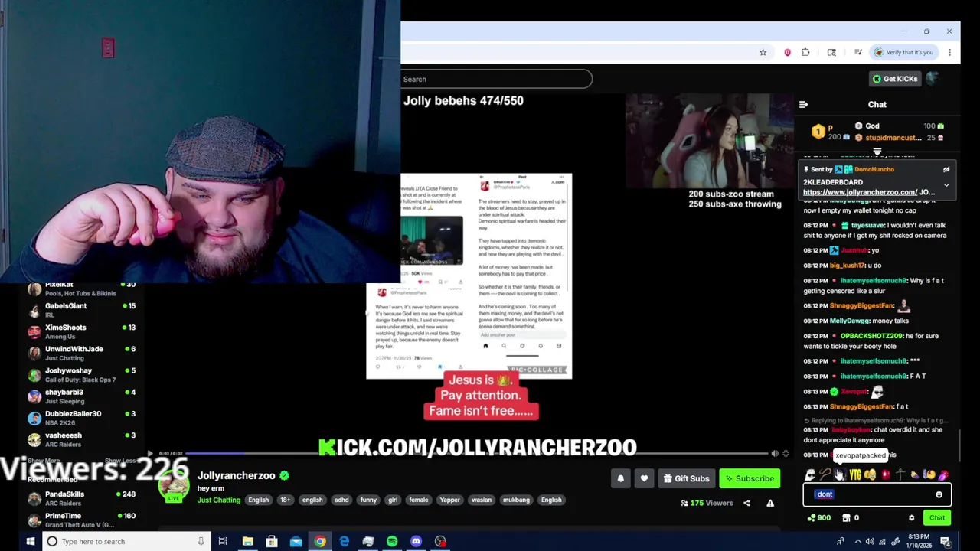The image size is (980, 551).
Task: Open chat settings gear icon
Action: 911,518
